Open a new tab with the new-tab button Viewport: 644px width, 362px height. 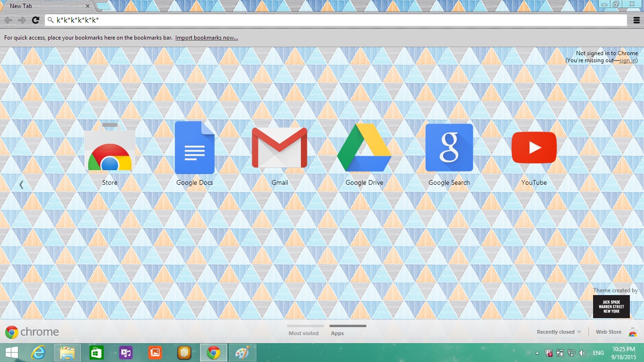pos(103,6)
